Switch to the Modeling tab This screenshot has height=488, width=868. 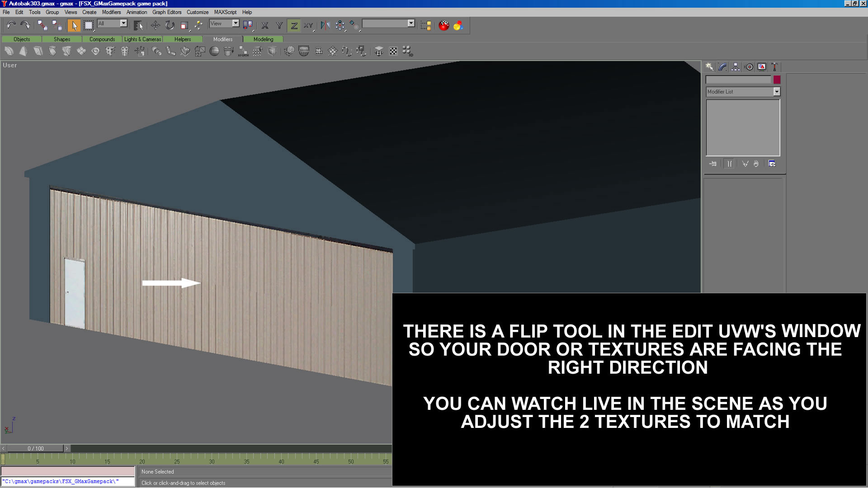click(x=263, y=39)
